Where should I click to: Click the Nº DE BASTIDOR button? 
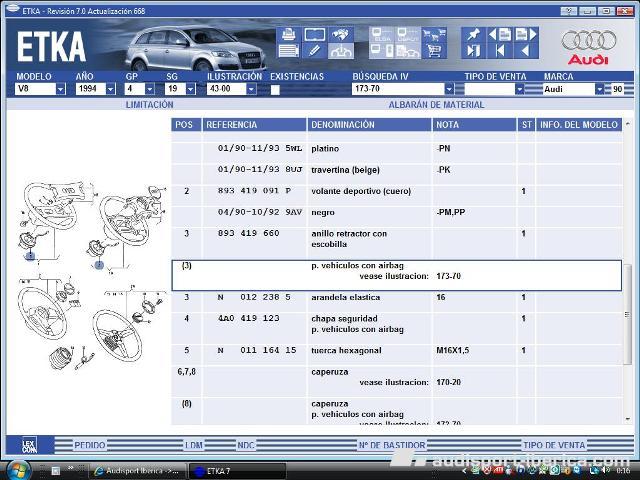click(392, 445)
